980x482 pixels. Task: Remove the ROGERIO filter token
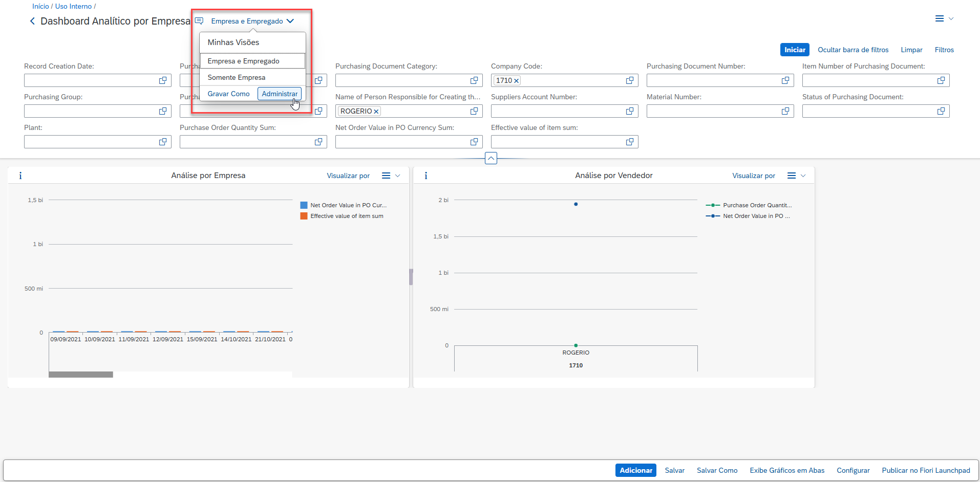tap(376, 112)
